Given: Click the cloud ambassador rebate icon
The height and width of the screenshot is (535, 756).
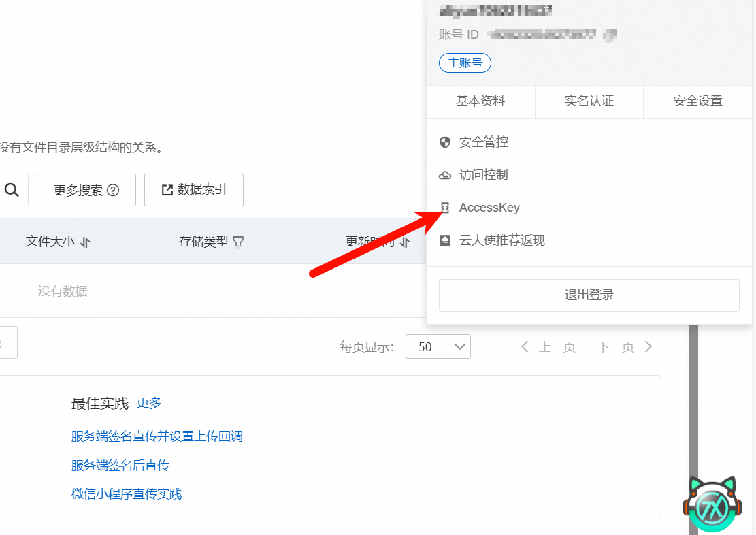Looking at the screenshot, I should (x=445, y=240).
